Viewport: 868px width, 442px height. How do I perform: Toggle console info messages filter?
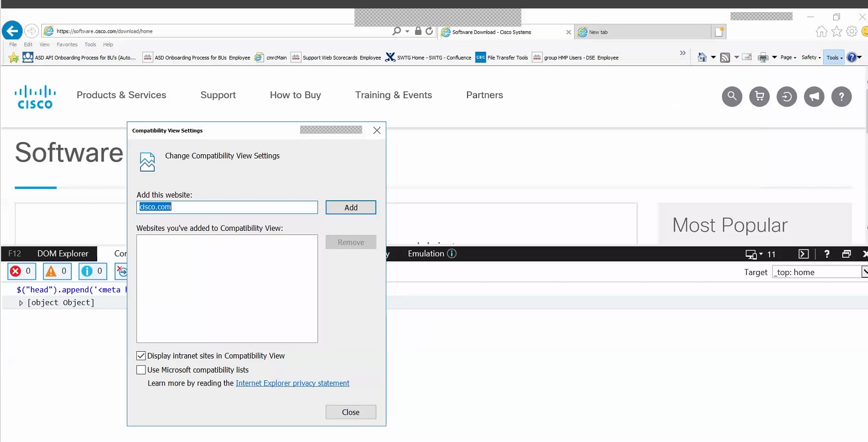coord(93,271)
